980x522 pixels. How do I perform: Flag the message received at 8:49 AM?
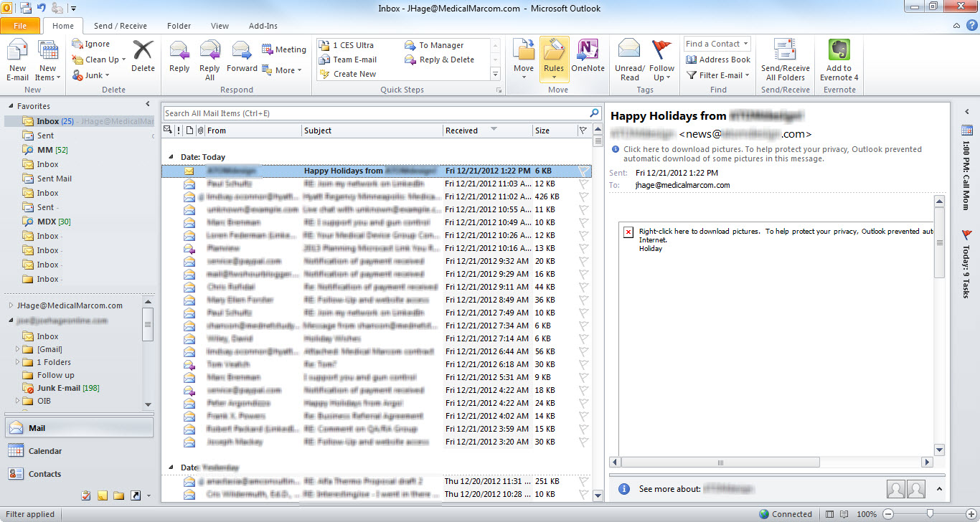583,300
